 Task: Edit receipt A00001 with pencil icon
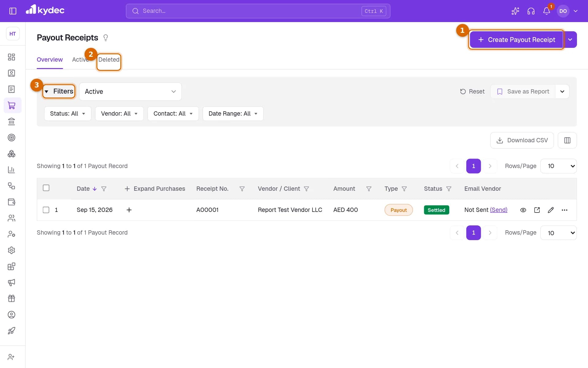coord(551,210)
